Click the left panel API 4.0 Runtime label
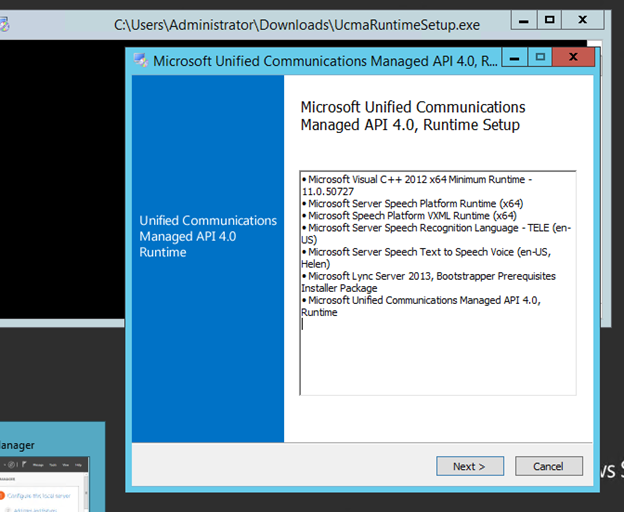Image resolution: width=624 pixels, height=512 pixels. click(x=208, y=236)
